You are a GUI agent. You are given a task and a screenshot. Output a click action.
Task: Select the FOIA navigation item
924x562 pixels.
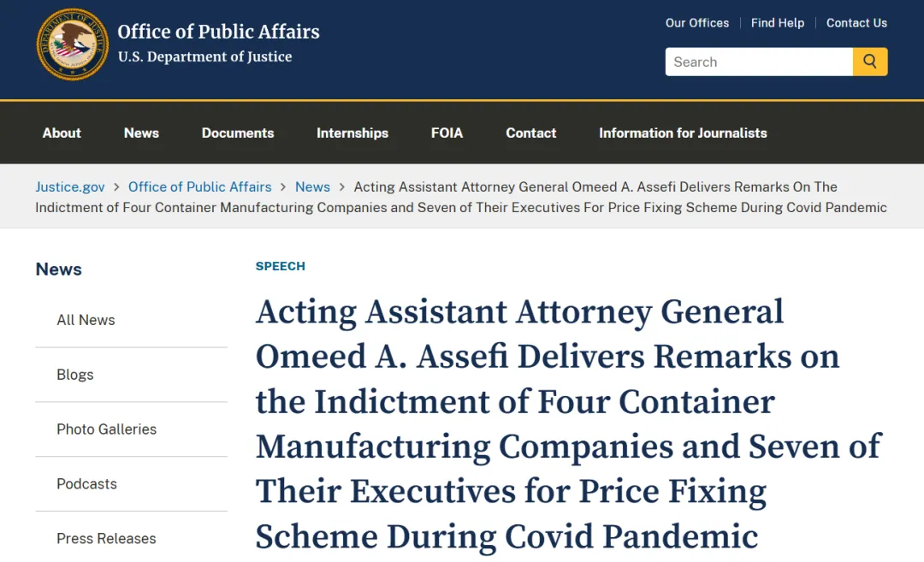(x=447, y=133)
